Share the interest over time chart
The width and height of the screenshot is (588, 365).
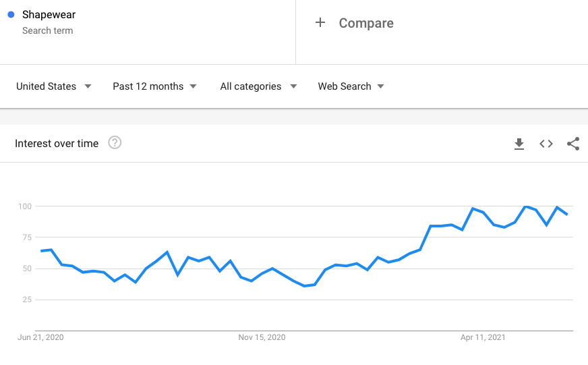click(573, 144)
